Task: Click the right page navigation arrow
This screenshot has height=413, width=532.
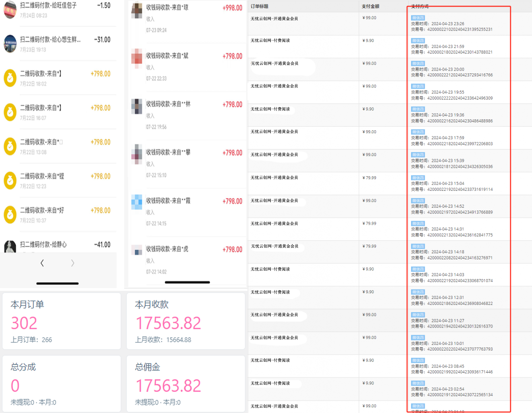Action: [x=73, y=263]
